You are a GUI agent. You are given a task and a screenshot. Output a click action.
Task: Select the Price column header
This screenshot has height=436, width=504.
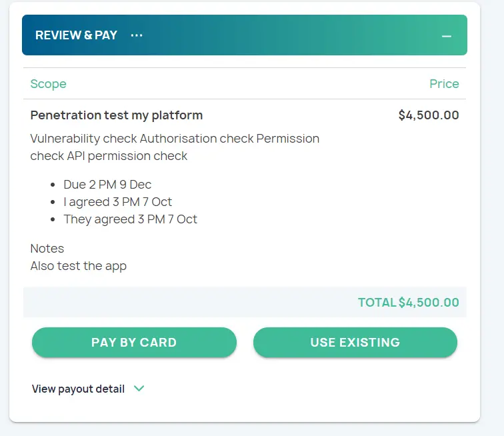(444, 84)
